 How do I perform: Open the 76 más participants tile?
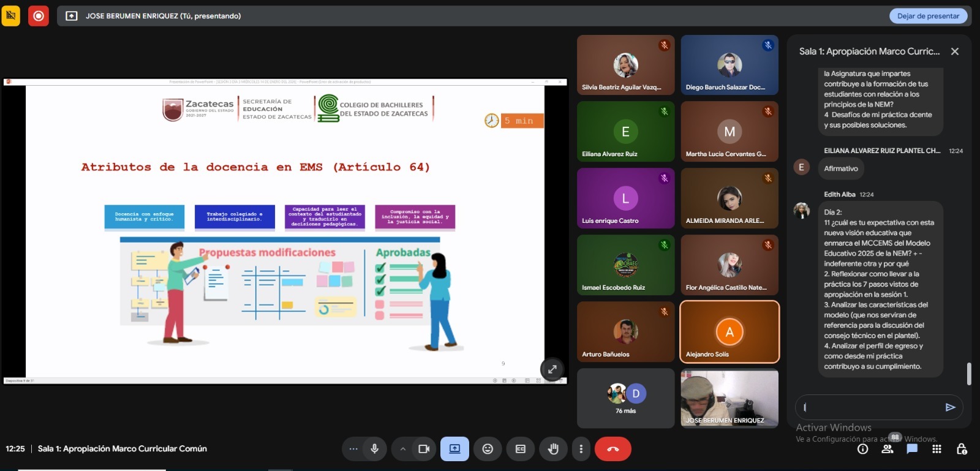click(x=625, y=398)
